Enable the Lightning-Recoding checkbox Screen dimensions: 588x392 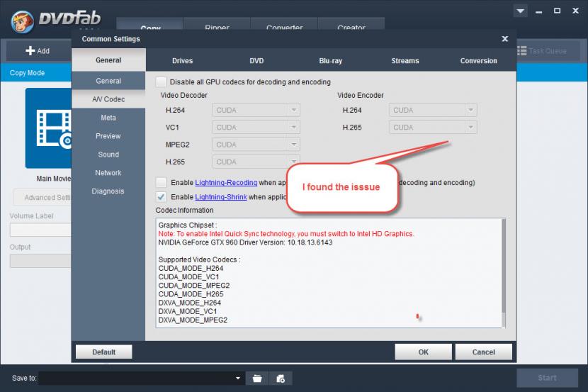click(161, 182)
